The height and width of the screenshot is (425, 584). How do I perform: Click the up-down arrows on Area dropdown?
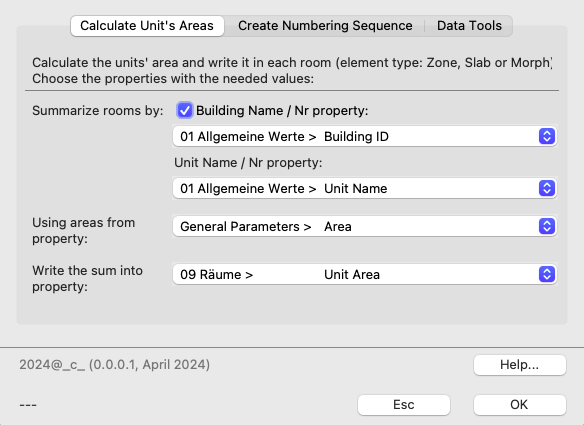point(547,226)
